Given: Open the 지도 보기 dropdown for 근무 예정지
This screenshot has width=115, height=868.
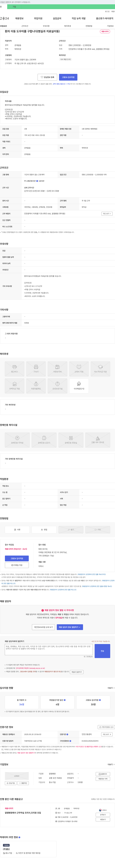Looking at the screenshot, I should point(107,214).
